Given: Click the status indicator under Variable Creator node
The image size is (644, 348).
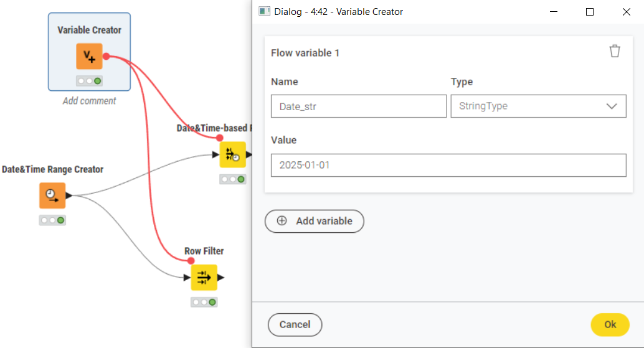Looking at the screenshot, I should (89, 81).
